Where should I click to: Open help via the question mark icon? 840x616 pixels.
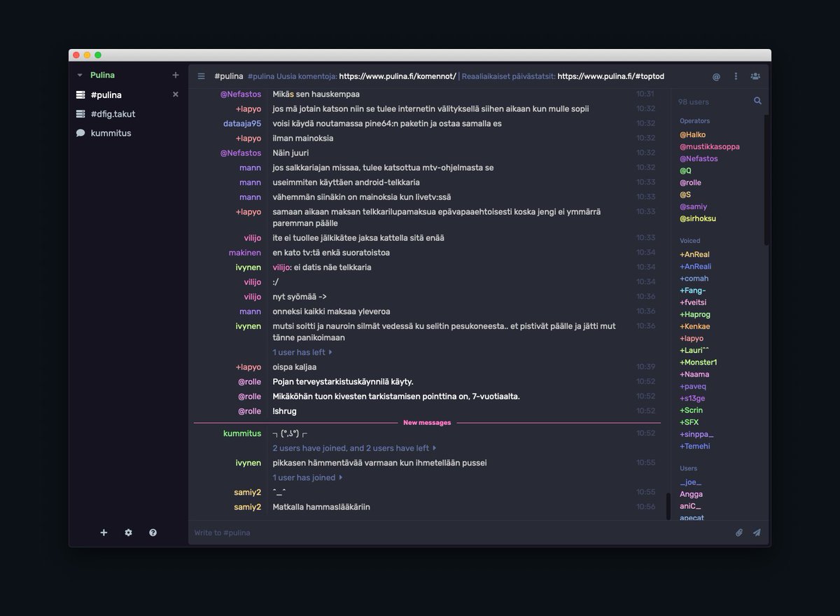point(153,533)
